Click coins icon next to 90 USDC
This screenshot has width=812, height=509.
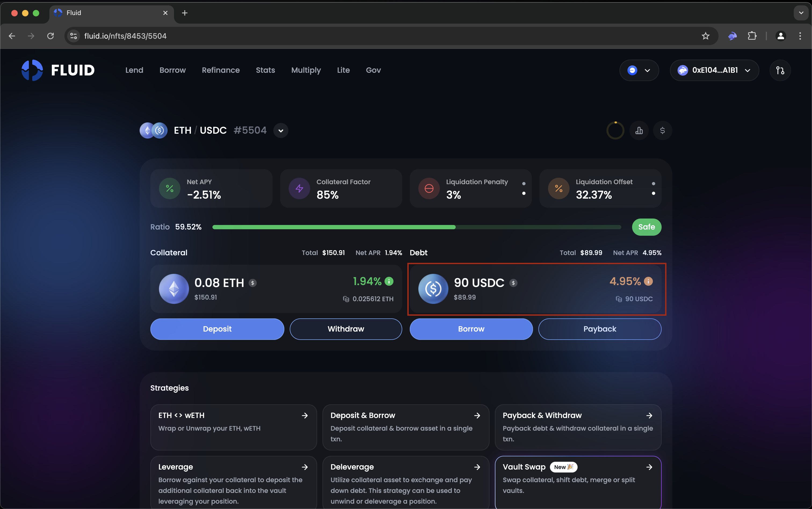click(x=619, y=299)
